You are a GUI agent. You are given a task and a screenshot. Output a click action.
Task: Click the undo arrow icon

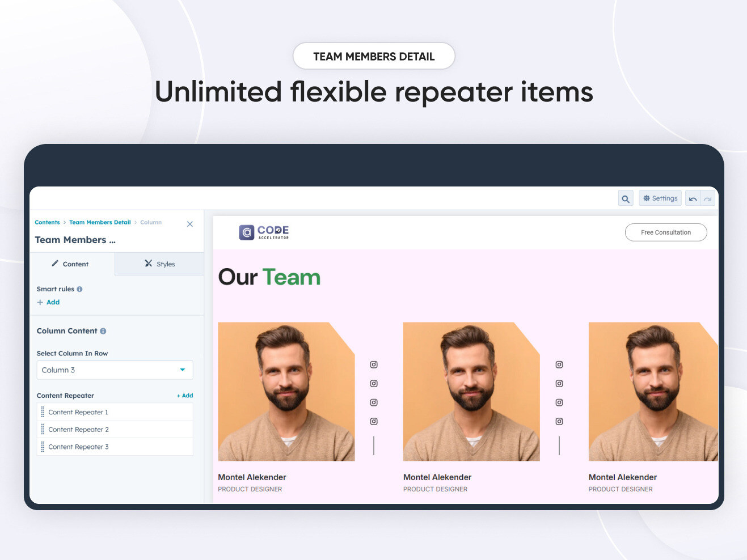click(x=693, y=199)
